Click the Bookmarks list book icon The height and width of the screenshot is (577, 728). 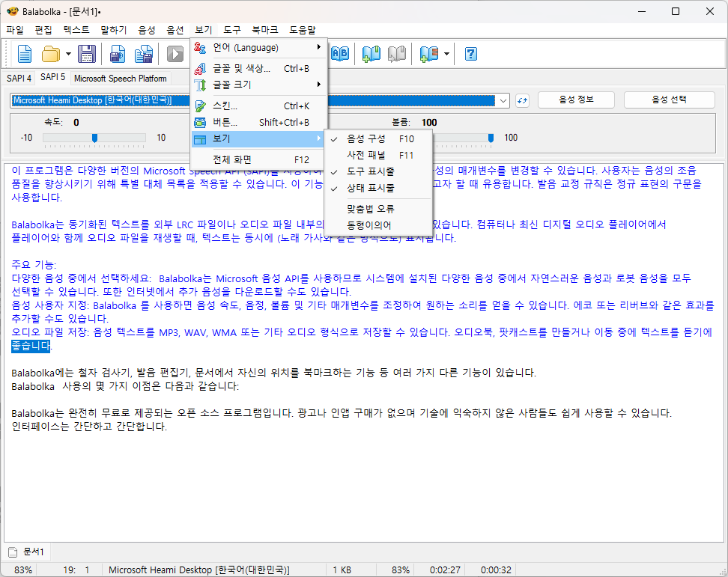[429, 54]
